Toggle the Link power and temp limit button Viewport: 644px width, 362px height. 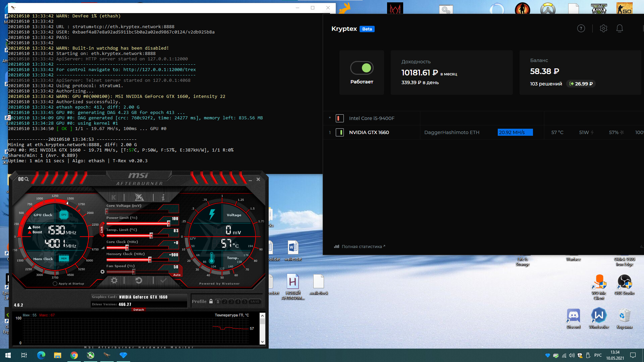point(102,230)
